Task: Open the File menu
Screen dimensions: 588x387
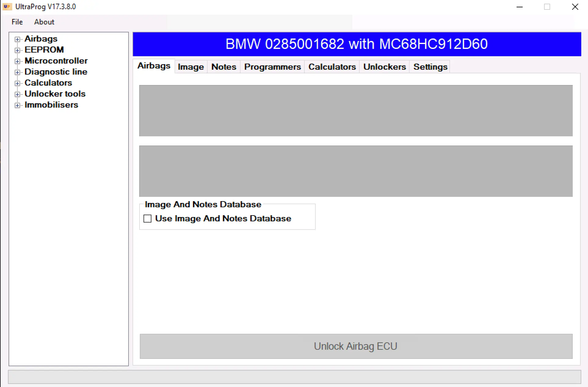Action: (x=17, y=22)
